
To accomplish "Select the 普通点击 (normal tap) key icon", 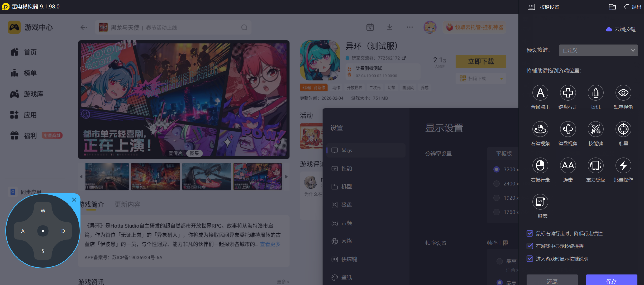I will coord(540,93).
